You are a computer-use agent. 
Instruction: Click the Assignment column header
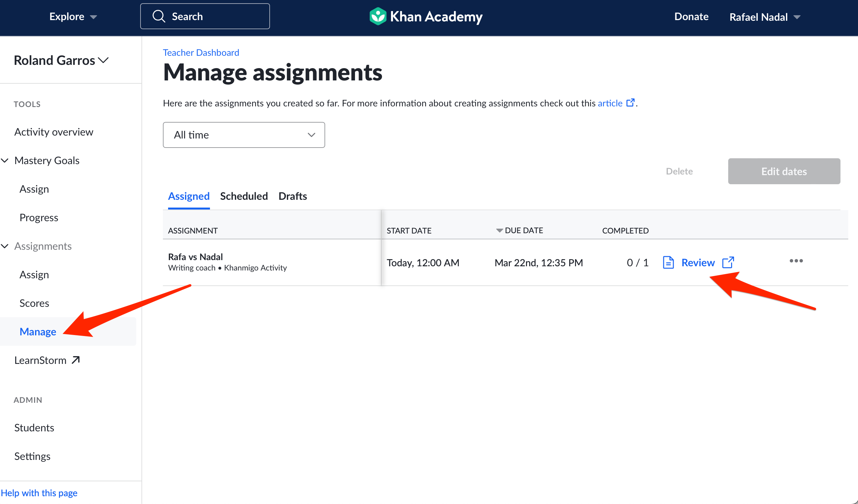pos(193,231)
